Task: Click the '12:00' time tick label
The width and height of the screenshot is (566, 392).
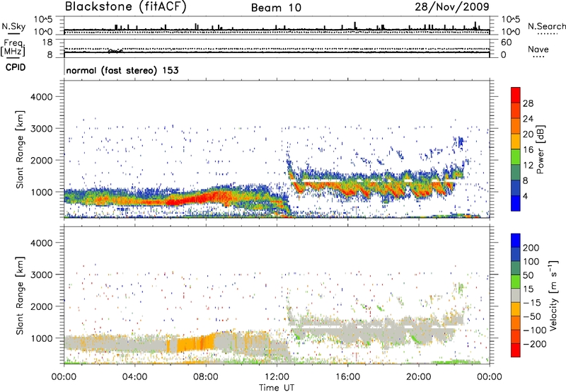Action: (x=277, y=377)
